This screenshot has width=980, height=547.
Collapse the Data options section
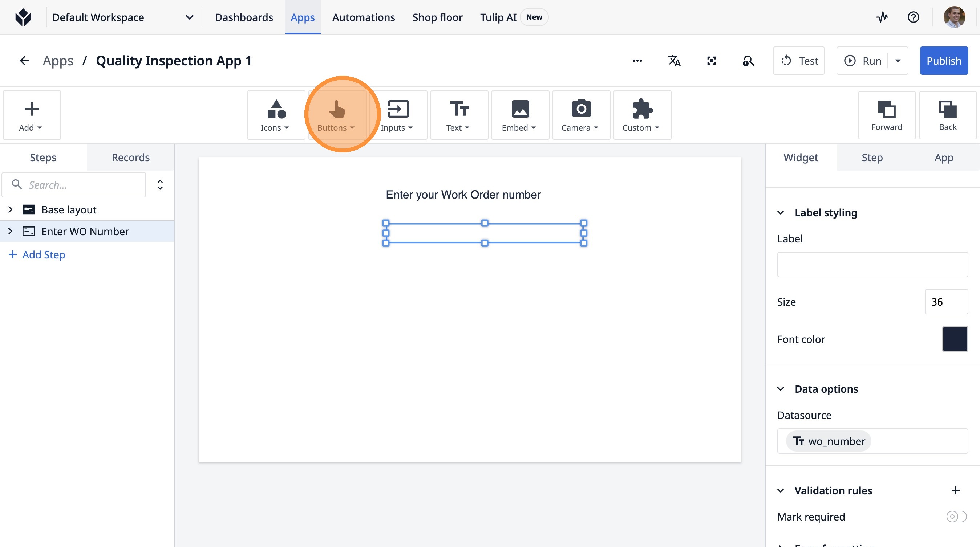tap(781, 389)
